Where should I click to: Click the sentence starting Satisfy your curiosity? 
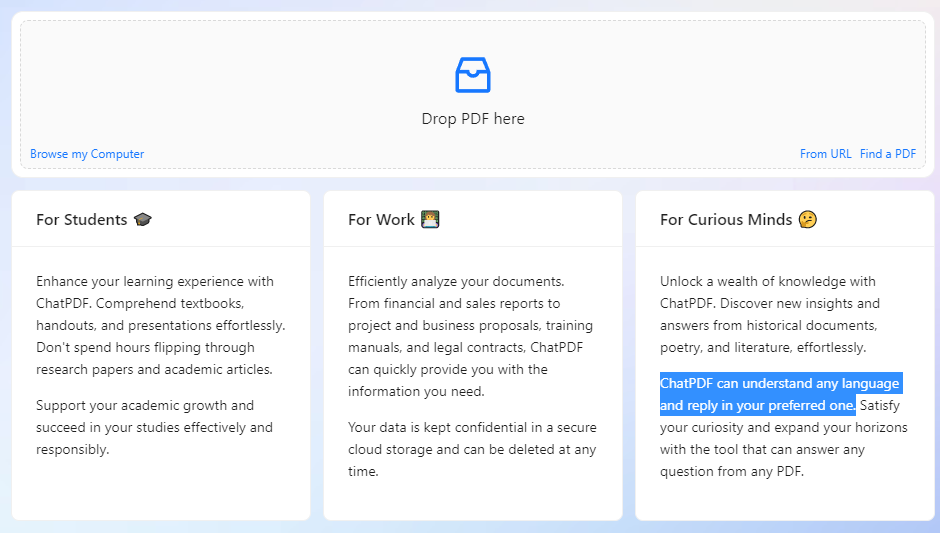click(783, 428)
